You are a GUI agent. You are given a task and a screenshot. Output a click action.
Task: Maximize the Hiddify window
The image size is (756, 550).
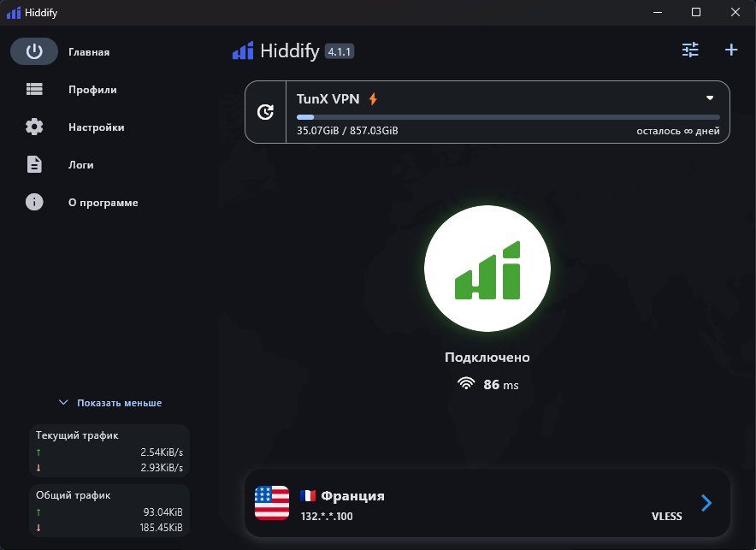tap(696, 13)
